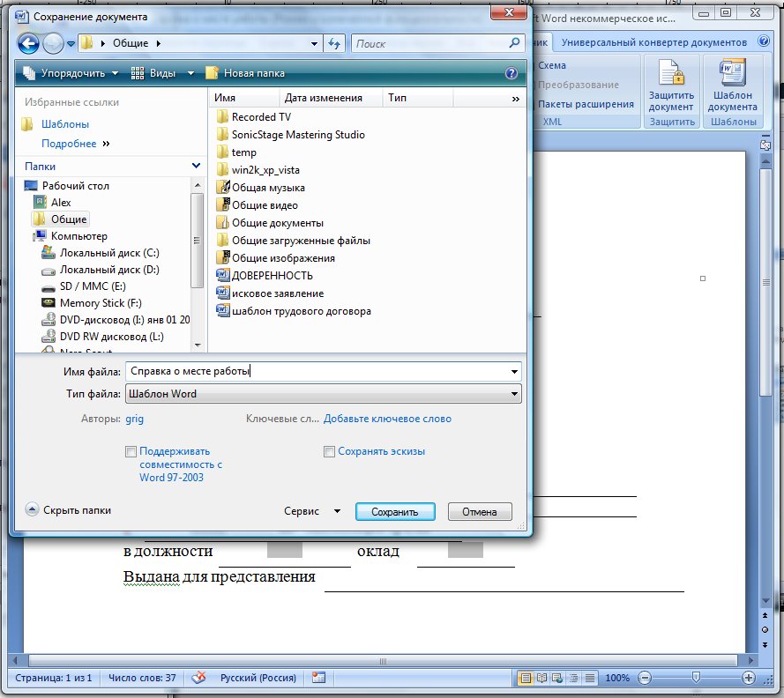Open help with the blue question icon in dialog toolbar

[511, 73]
